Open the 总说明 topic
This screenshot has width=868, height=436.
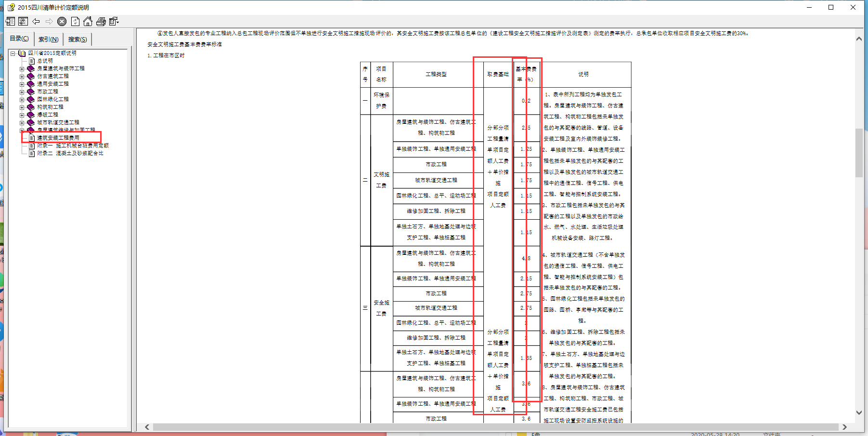(45, 61)
